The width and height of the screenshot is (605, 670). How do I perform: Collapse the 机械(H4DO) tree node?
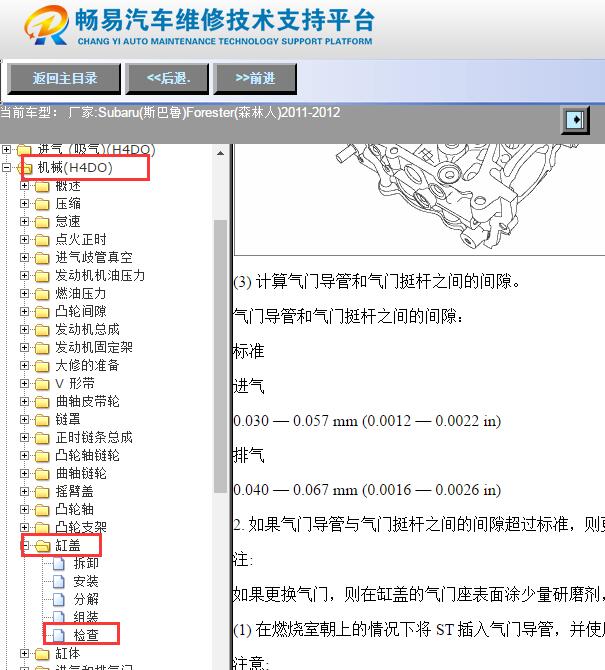tap(6, 168)
